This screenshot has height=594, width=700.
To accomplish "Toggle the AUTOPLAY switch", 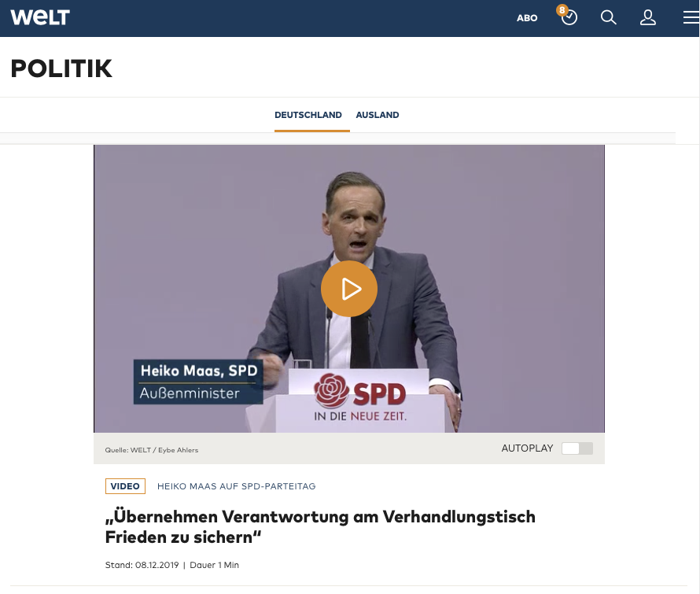I will pyautogui.click(x=577, y=448).
